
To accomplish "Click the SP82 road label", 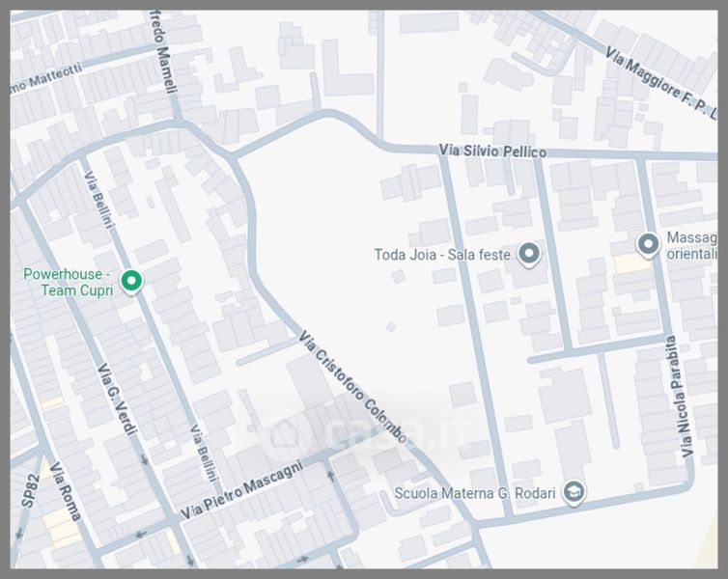I will pos(29,490).
